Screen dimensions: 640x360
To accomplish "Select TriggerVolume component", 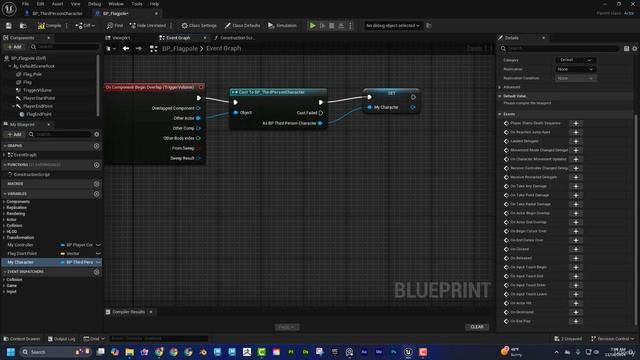I will (x=37, y=90).
